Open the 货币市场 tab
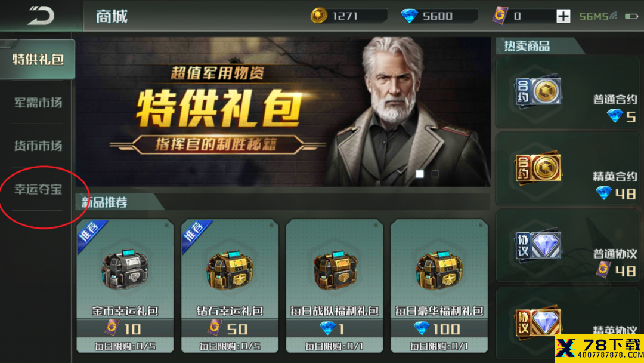The image size is (644, 363). (38, 146)
